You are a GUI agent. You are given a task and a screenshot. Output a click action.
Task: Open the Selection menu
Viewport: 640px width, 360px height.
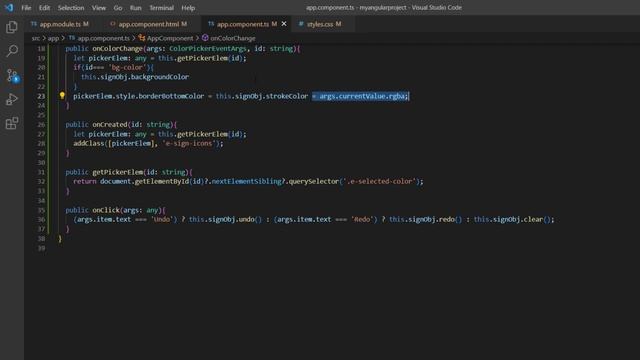tap(71, 8)
